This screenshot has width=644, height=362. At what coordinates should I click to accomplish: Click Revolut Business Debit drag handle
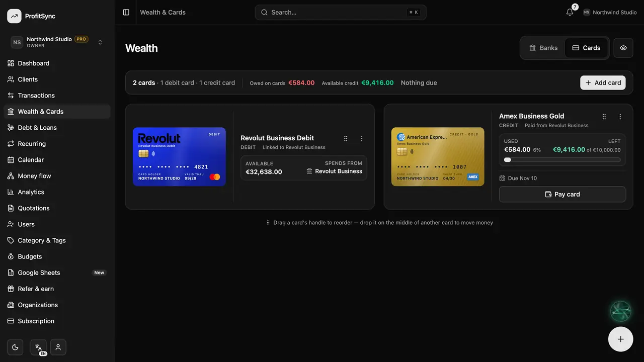pos(346,138)
